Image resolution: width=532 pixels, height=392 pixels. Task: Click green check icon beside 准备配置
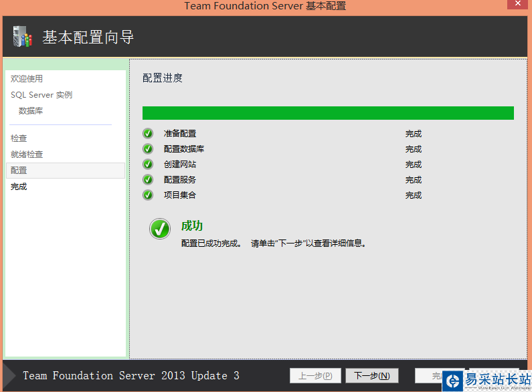[148, 134]
